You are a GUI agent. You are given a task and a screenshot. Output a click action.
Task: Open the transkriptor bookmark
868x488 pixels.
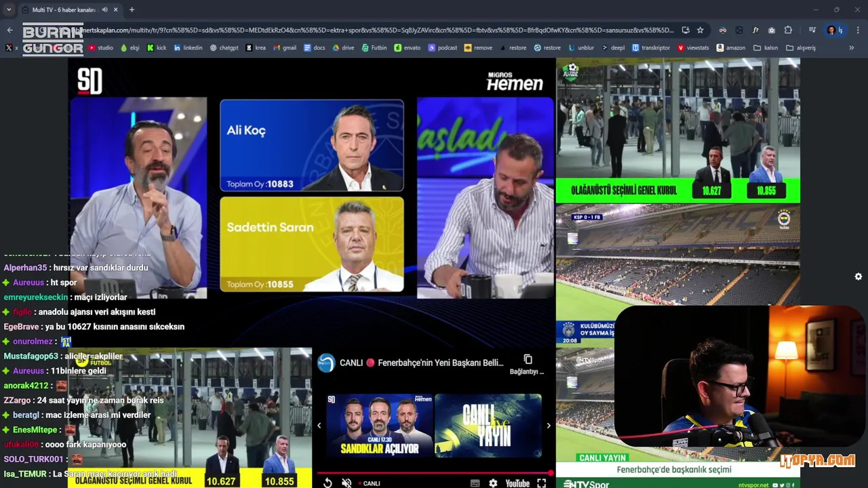pos(651,48)
